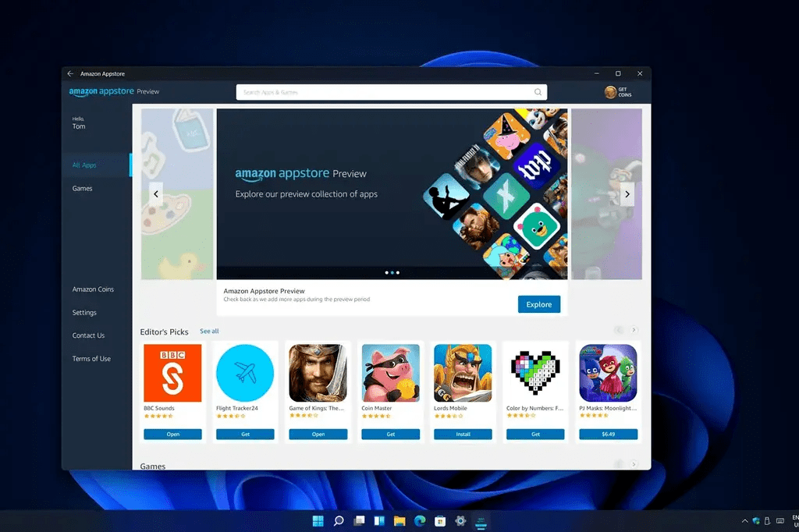Click Open under BBC Sounds
This screenshot has height=532, width=799.
[172, 434]
